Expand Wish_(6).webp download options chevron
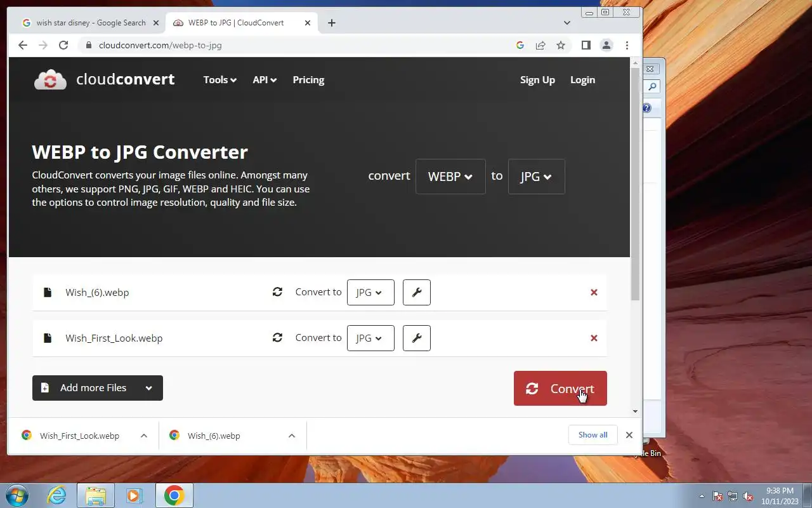The height and width of the screenshot is (508, 812). pyautogui.click(x=292, y=436)
